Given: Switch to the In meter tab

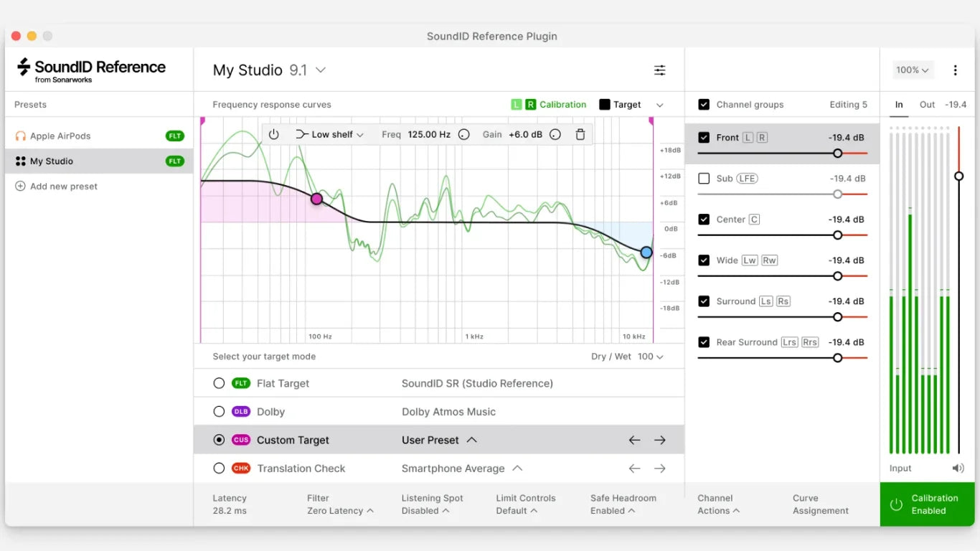Looking at the screenshot, I should (x=899, y=105).
